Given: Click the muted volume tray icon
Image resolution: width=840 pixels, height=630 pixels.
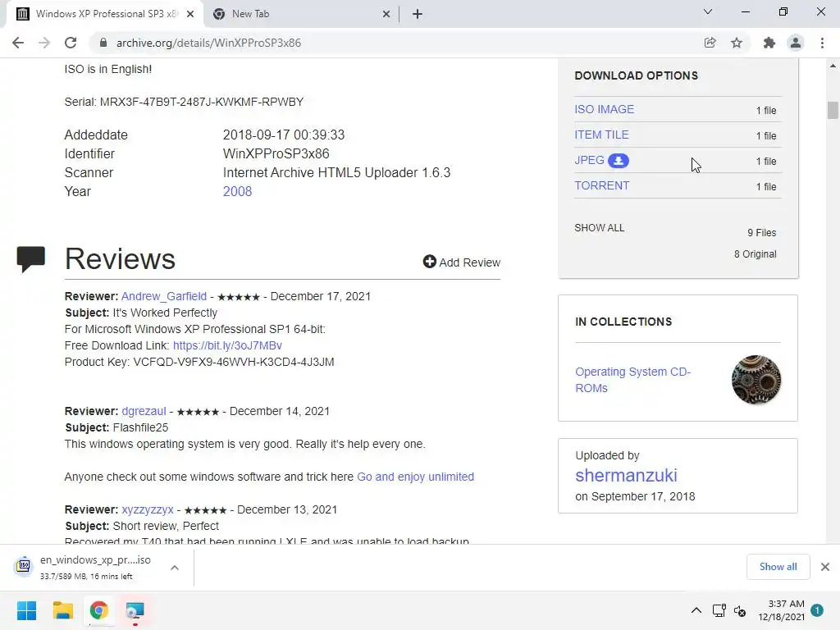Looking at the screenshot, I should [740, 610].
